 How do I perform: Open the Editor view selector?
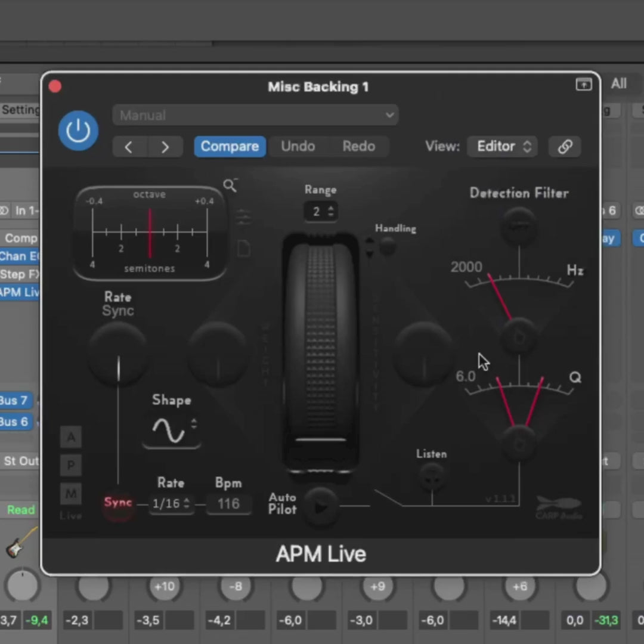coord(502,146)
